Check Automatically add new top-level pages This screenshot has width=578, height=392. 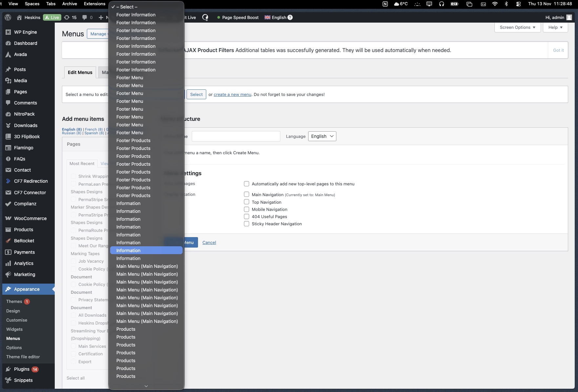pos(247,184)
